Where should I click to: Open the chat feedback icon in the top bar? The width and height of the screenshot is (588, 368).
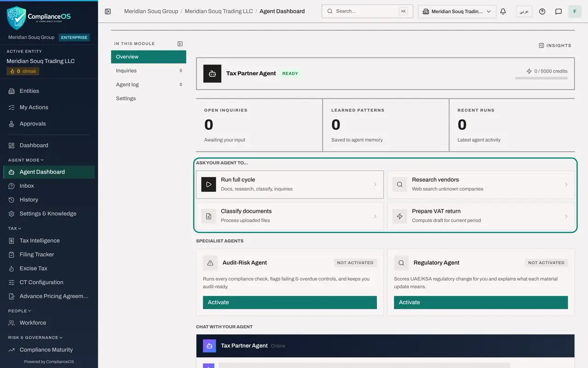tap(559, 11)
